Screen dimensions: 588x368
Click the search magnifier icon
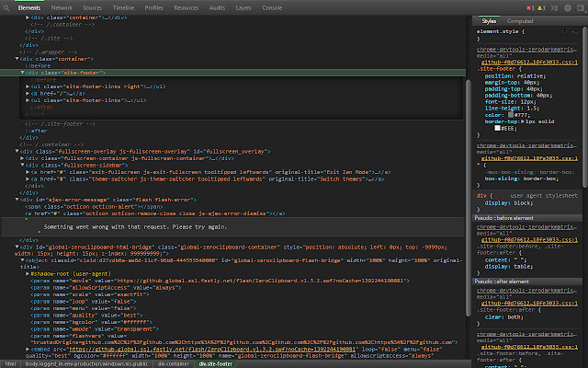[x=7, y=6]
